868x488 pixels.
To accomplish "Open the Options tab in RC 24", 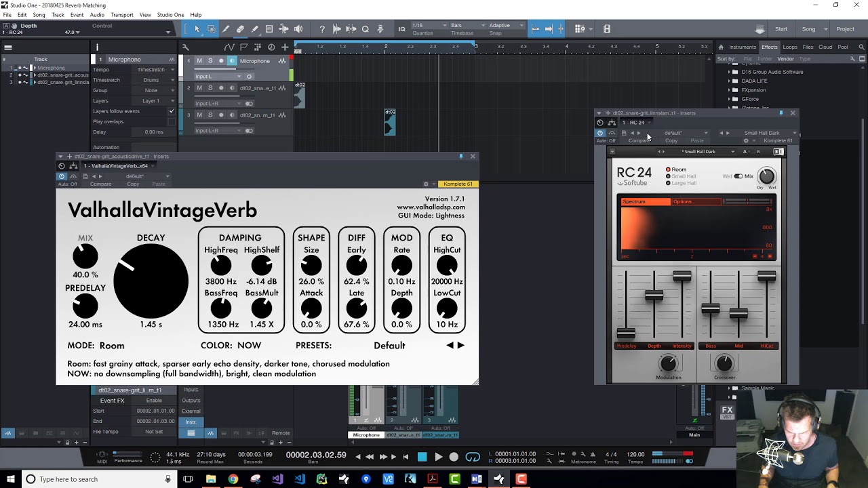I will 696,202.
